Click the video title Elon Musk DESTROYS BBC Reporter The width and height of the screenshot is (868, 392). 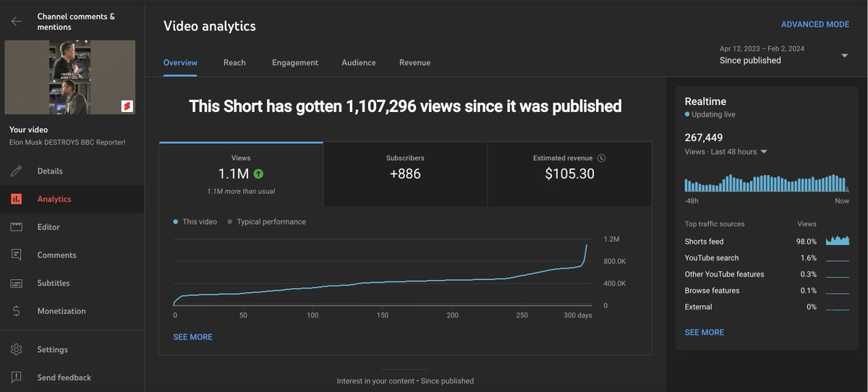pyautogui.click(x=67, y=142)
